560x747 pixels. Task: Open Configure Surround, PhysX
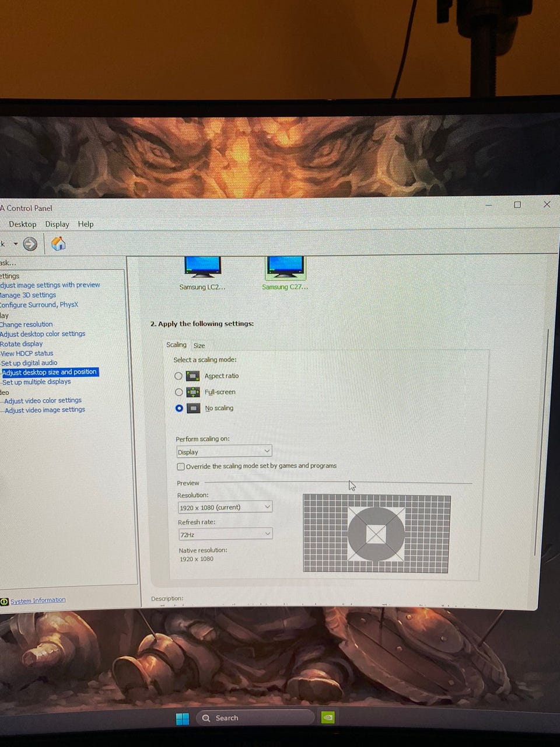pyautogui.click(x=38, y=305)
